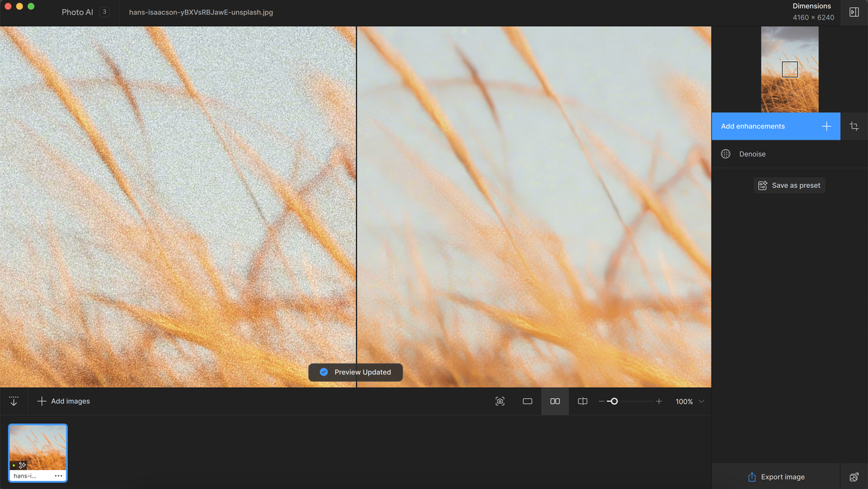Screen dimensions: 868x489
Task: Open export settings icon beside Export image
Action: [x=854, y=477]
